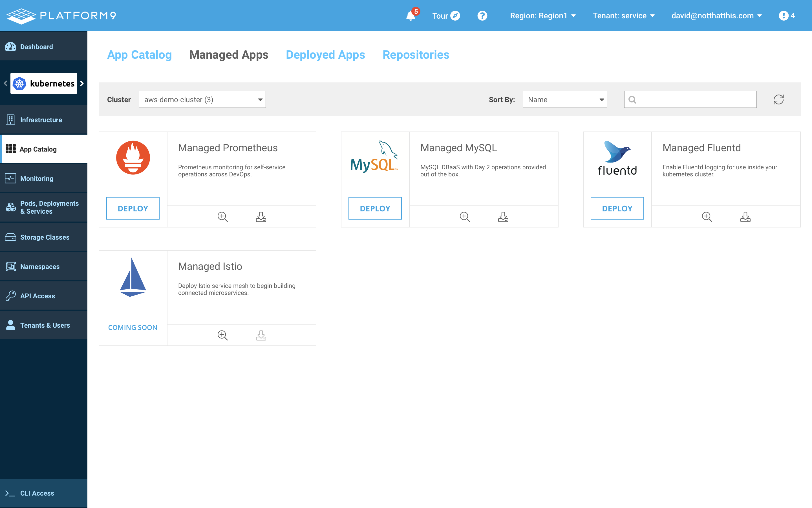Open Dashboard in the sidebar
Screen dimensions: 812x508
44,47
